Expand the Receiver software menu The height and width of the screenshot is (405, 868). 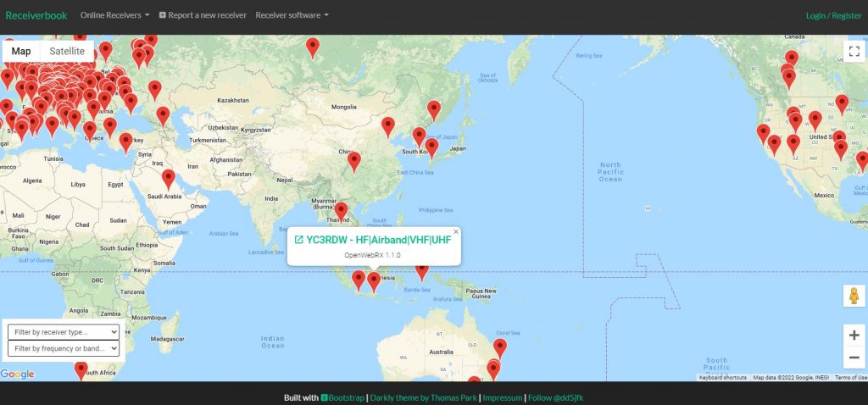[292, 15]
